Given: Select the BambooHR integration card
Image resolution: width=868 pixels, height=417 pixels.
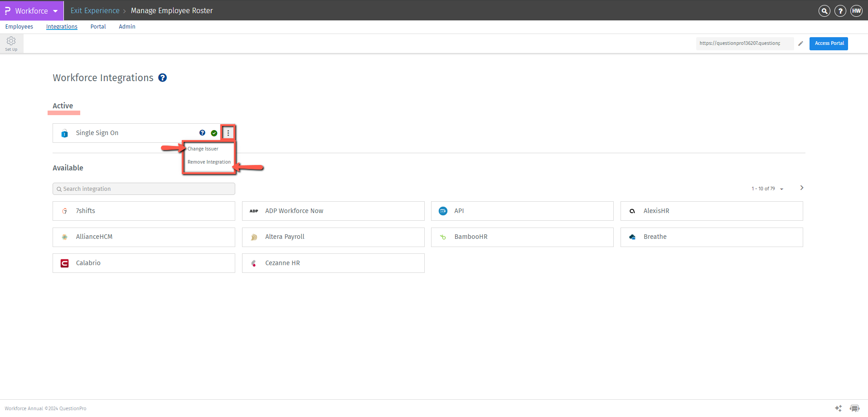Looking at the screenshot, I should [522, 237].
